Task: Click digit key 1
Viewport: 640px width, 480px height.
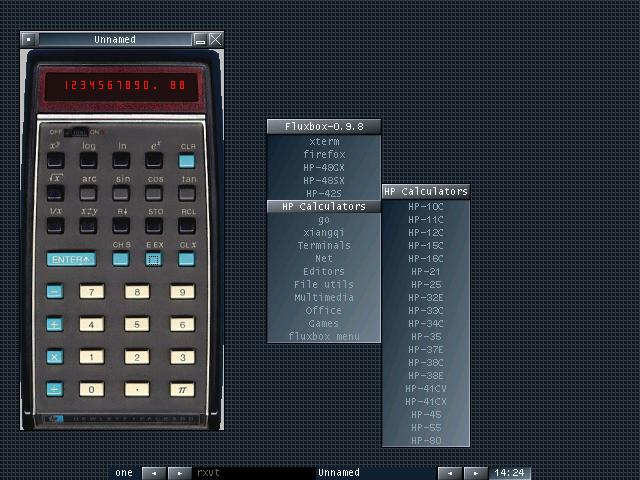Action: (92, 357)
